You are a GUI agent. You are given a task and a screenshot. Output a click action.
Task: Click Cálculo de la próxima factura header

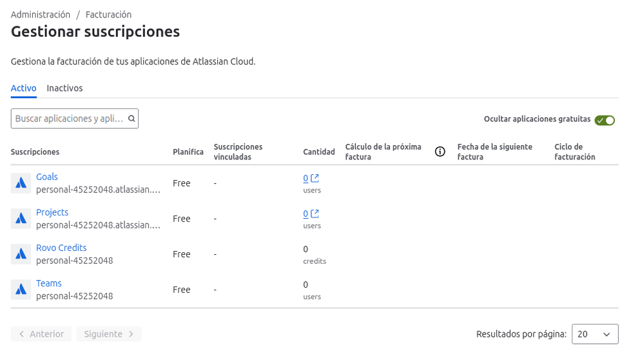click(383, 152)
